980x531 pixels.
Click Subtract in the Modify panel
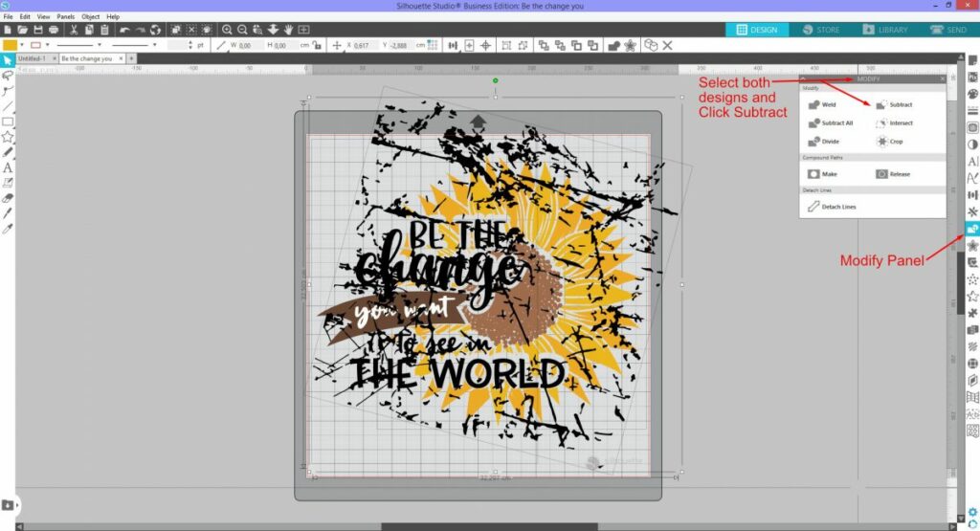coord(894,104)
